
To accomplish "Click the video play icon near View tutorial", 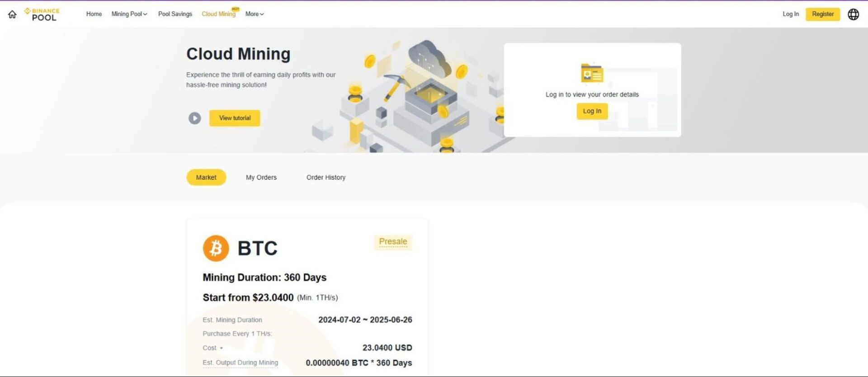I will click(x=194, y=118).
